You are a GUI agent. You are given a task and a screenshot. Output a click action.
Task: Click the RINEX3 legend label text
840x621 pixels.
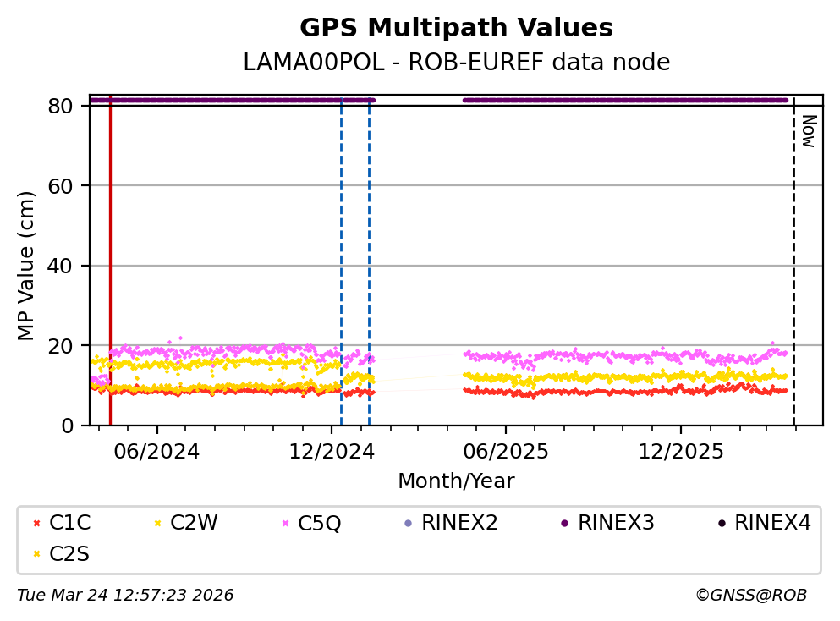point(616,524)
